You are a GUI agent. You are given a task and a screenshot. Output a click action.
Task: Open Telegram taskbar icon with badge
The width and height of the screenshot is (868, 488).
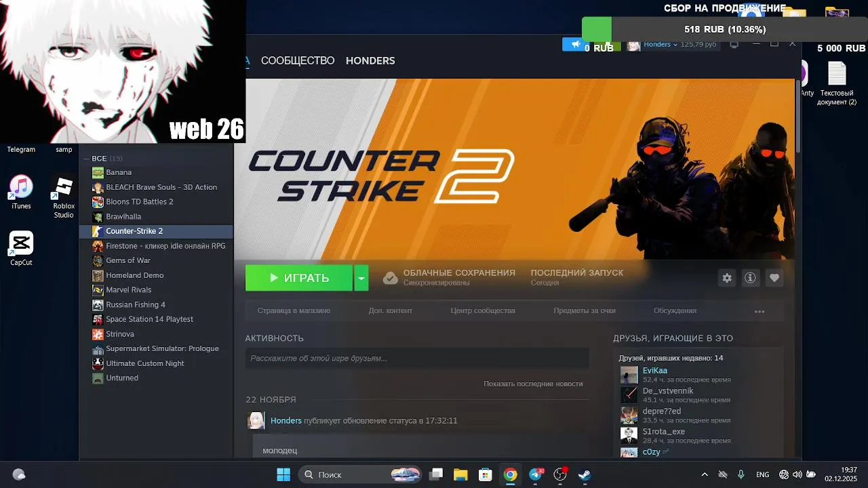pyautogui.click(x=536, y=474)
